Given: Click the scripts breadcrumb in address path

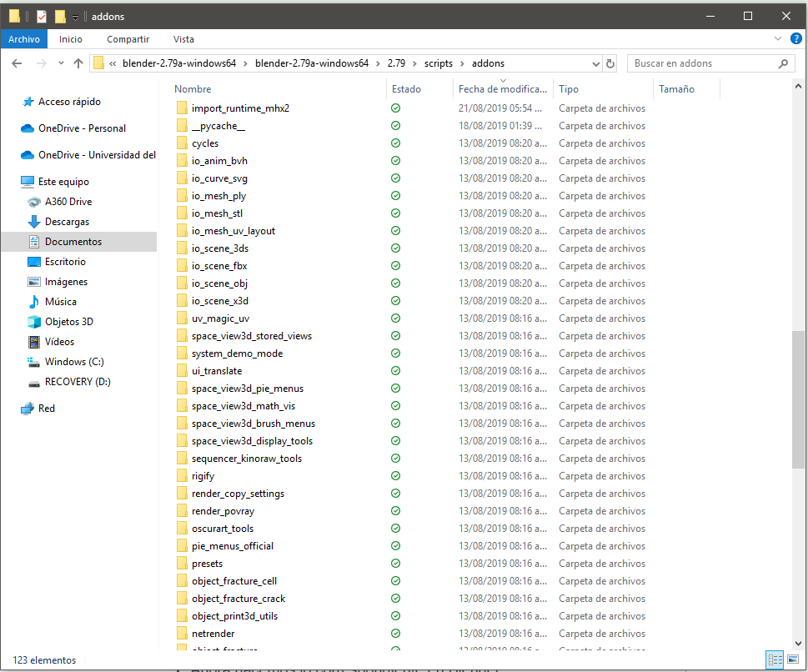Looking at the screenshot, I should [x=439, y=63].
